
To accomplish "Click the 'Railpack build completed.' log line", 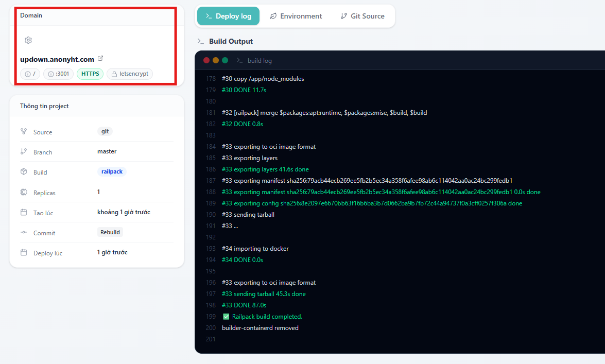I will click(267, 317).
